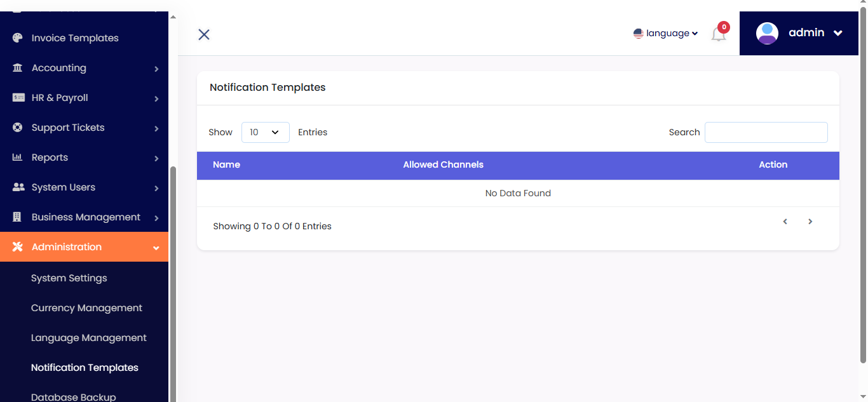Expand the HR & Payroll chevron
Viewport: 868px width, 402px height.
(156, 98)
